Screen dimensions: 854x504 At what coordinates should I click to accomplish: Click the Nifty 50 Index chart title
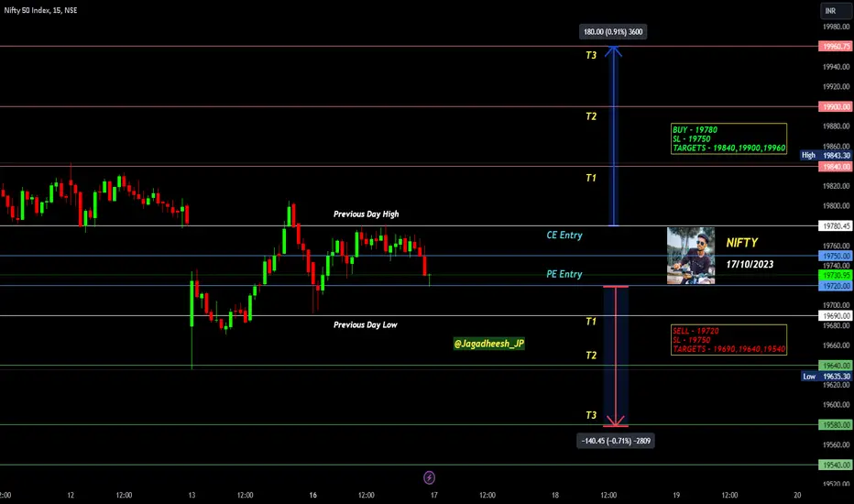tap(41, 10)
